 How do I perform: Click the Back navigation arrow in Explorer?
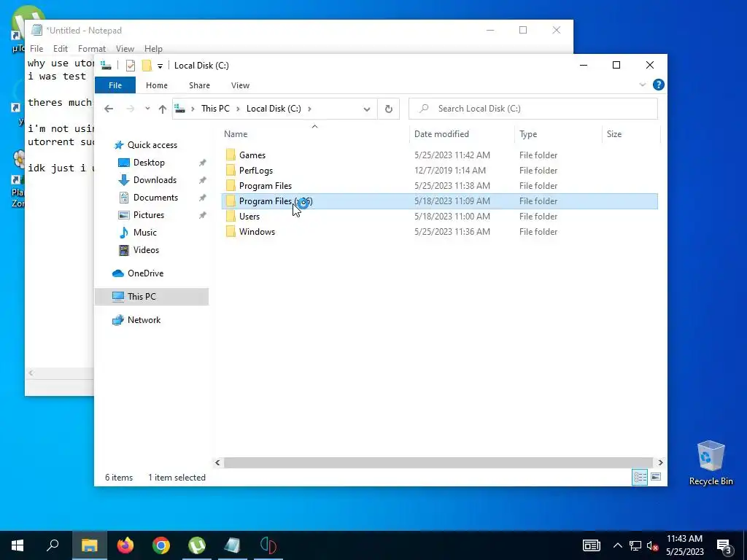(109, 109)
